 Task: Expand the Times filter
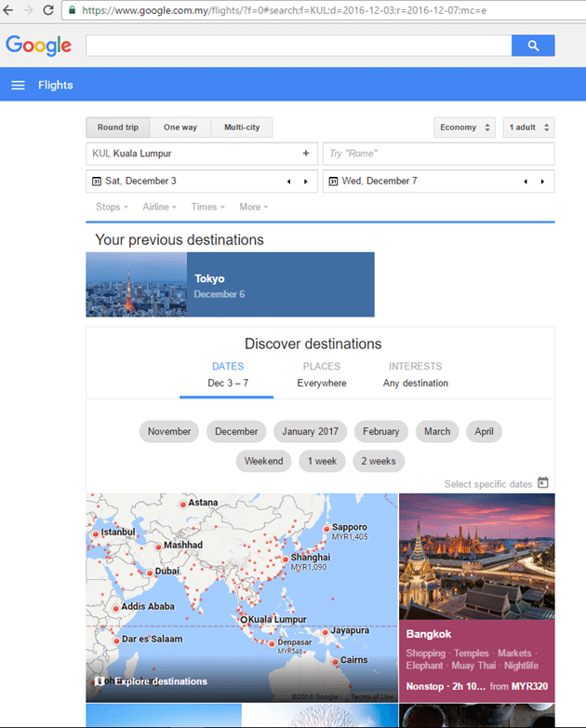click(207, 207)
